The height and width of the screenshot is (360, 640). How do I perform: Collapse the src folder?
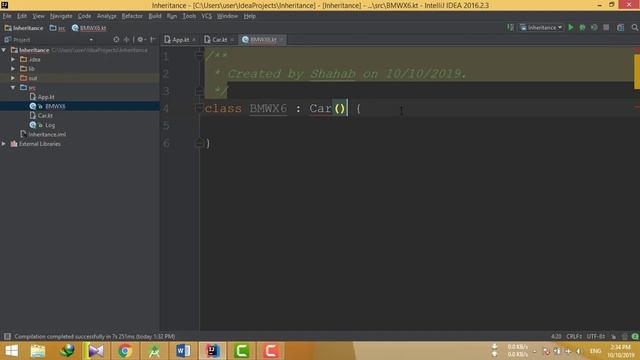tap(13, 87)
